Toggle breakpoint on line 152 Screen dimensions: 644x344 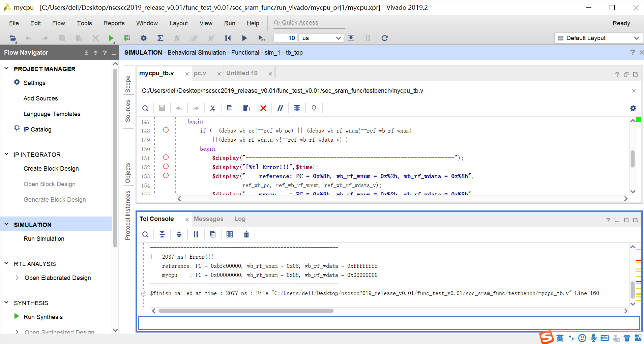click(x=166, y=166)
